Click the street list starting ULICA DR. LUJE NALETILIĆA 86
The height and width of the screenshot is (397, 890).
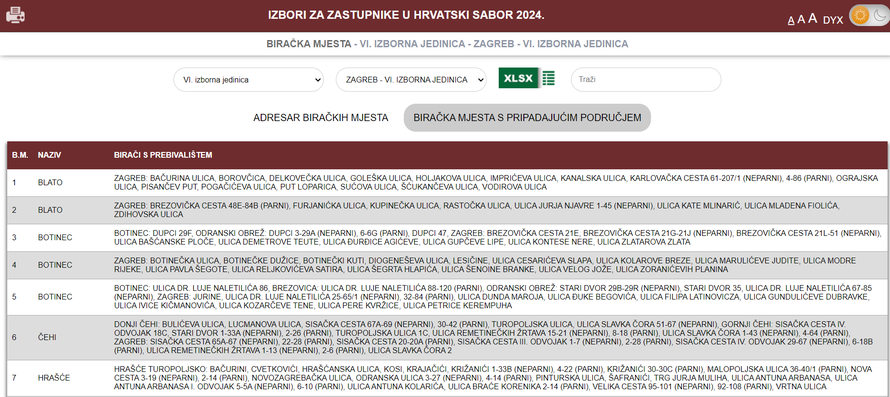click(x=493, y=296)
